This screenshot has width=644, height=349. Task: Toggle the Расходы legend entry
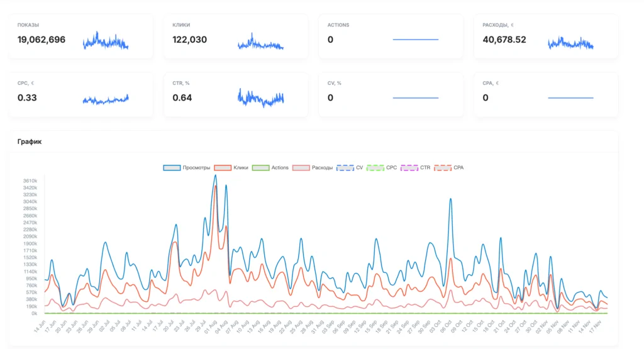[313, 167]
